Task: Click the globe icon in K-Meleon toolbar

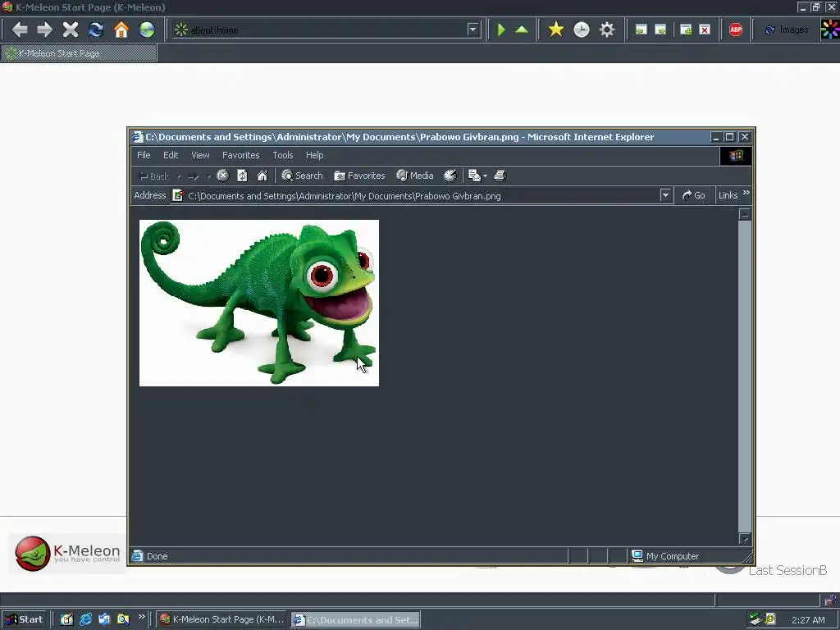Action: click(147, 30)
